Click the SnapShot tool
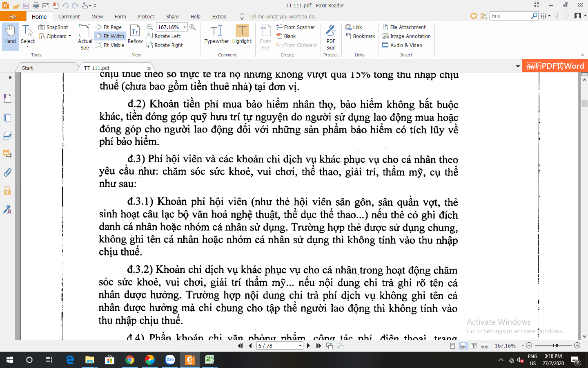 click(53, 27)
